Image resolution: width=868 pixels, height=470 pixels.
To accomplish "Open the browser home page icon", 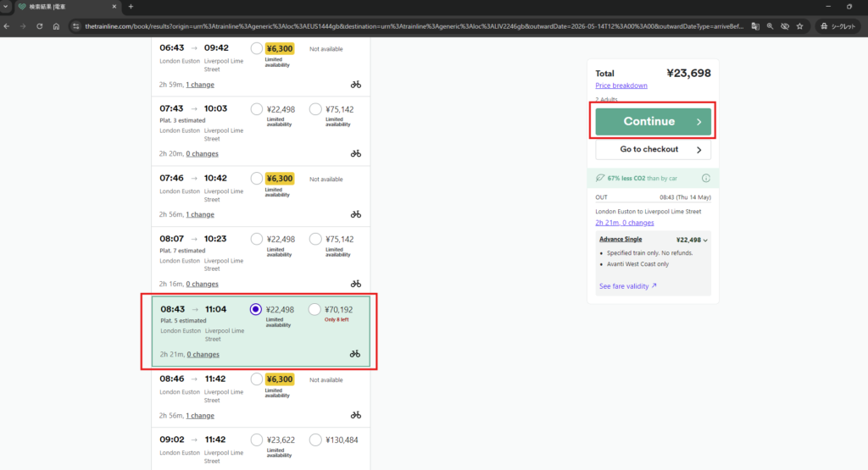I will point(56,26).
